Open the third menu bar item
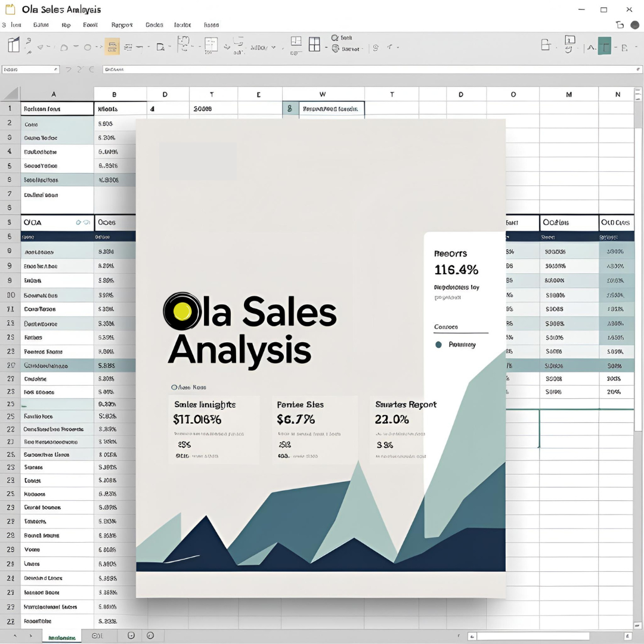Image resolution: width=644 pixels, height=644 pixels. (x=66, y=25)
